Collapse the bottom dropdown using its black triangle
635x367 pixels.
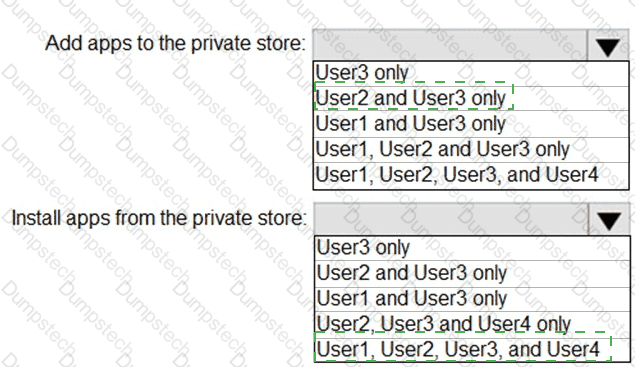pos(609,222)
